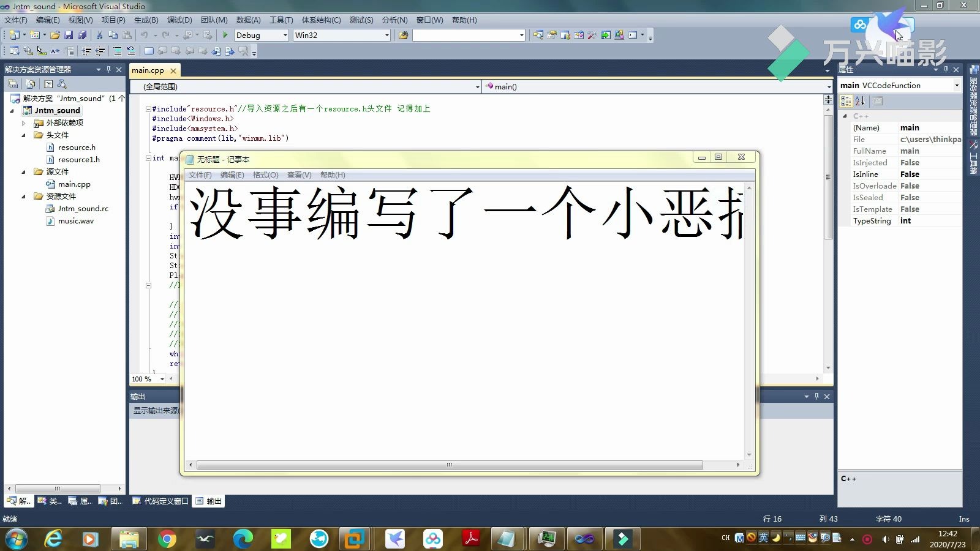Screen dimensions: 980x551
Task: Click Categorized view icon in Properties panel
Action: (x=846, y=101)
